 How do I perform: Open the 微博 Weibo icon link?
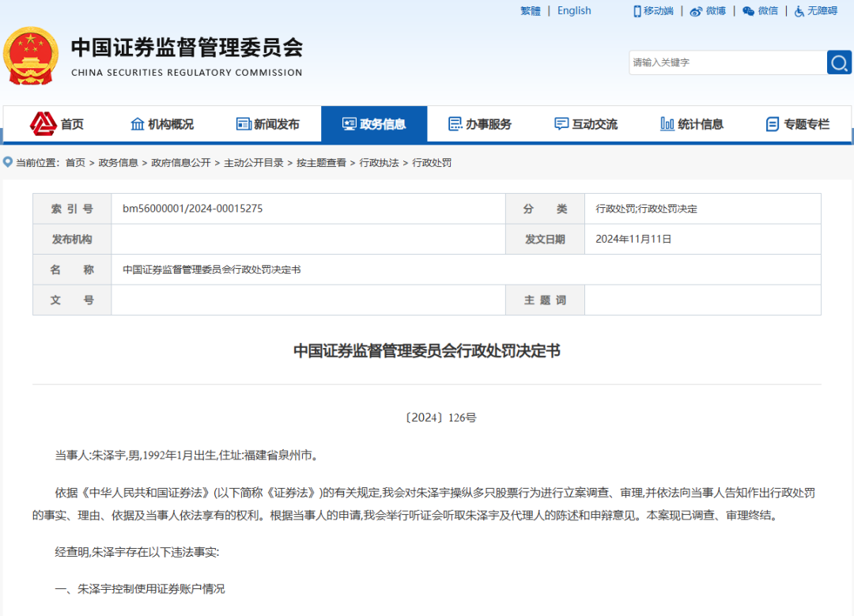click(x=696, y=11)
